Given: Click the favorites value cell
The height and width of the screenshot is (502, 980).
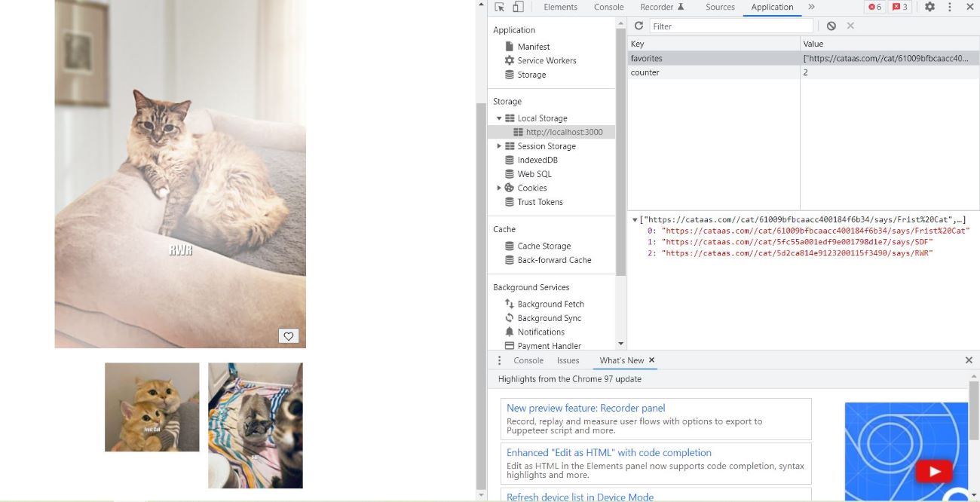Looking at the screenshot, I should point(890,58).
